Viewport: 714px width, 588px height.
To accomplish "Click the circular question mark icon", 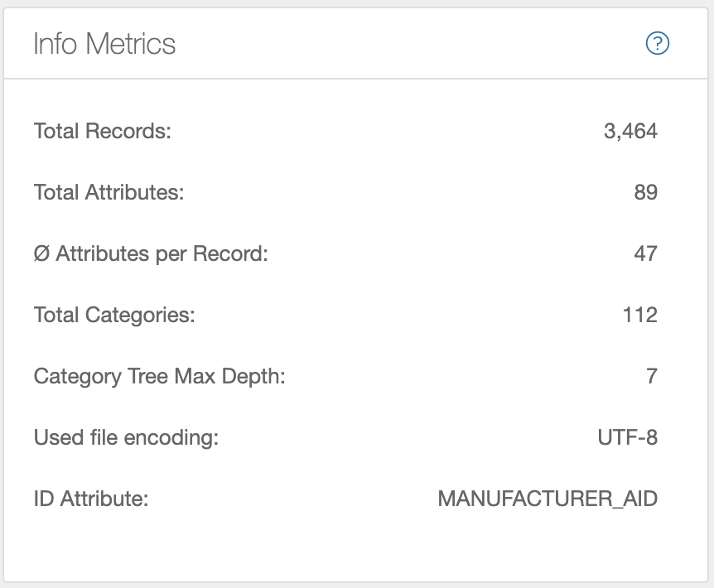I will click(657, 43).
